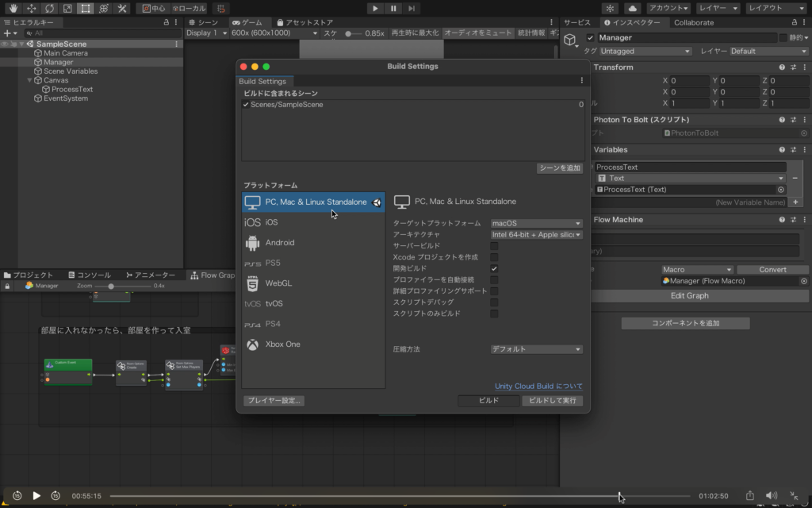Open the video share icon

pos(750,495)
